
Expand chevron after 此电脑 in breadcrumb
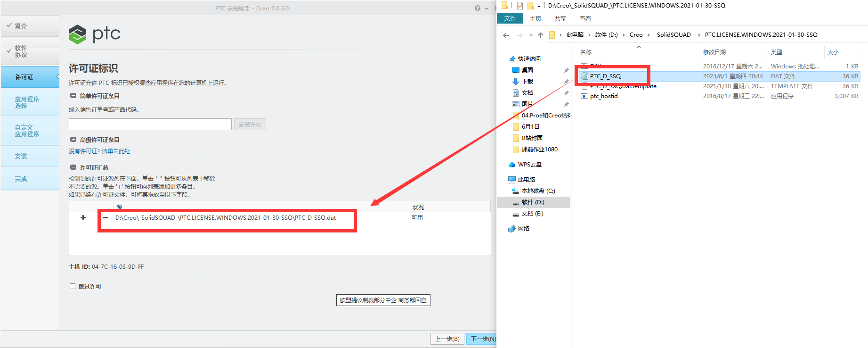(589, 35)
